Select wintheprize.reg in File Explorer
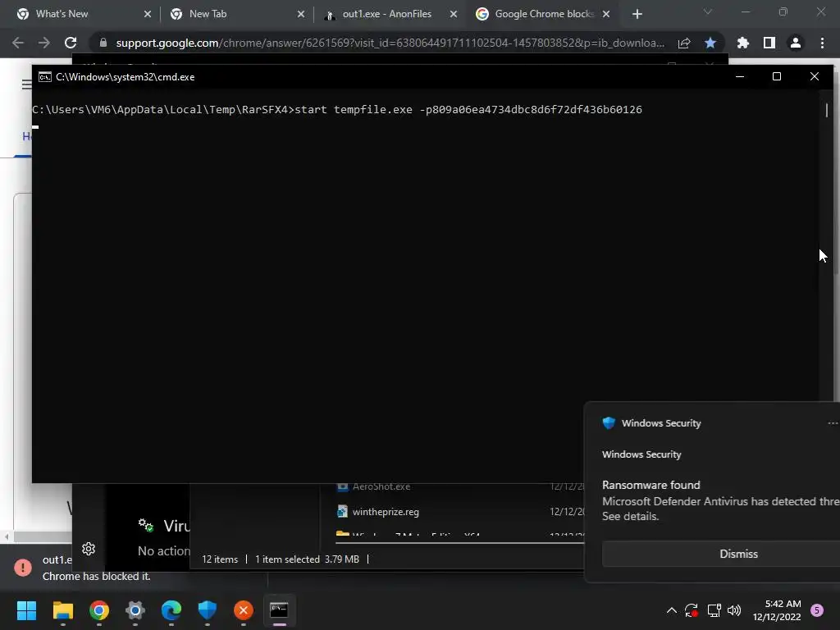840x630 pixels. 386,512
